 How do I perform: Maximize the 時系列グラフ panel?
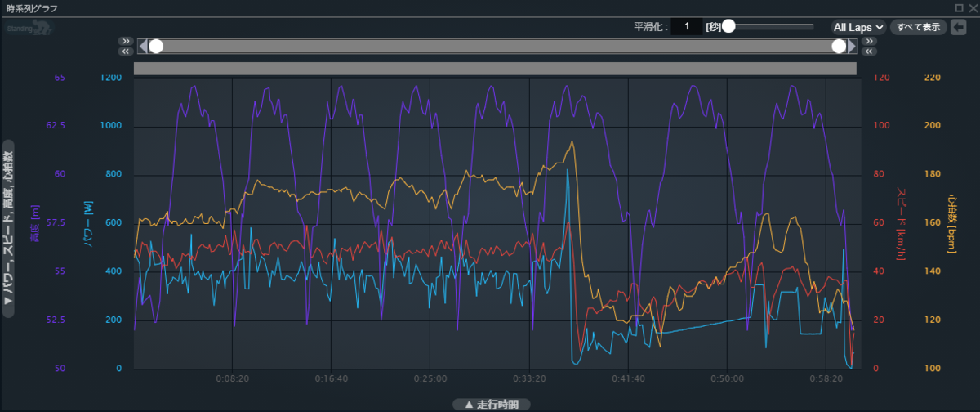point(959,7)
